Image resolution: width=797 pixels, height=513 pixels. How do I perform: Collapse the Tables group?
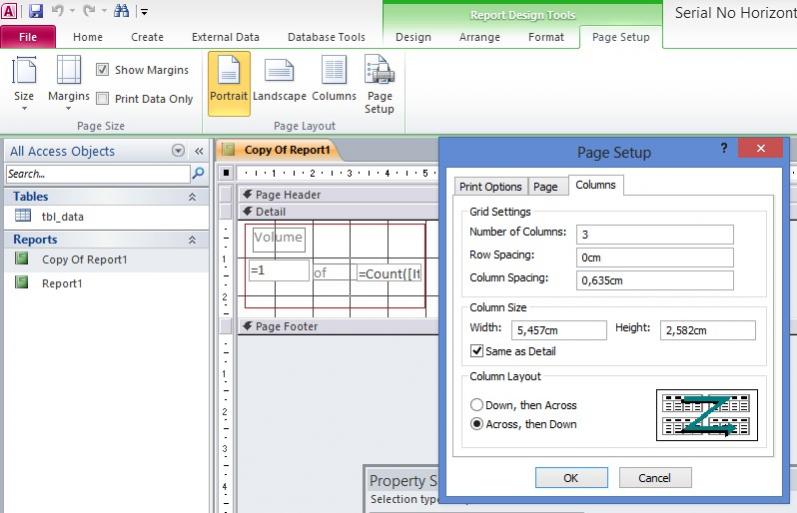(x=192, y=197)
